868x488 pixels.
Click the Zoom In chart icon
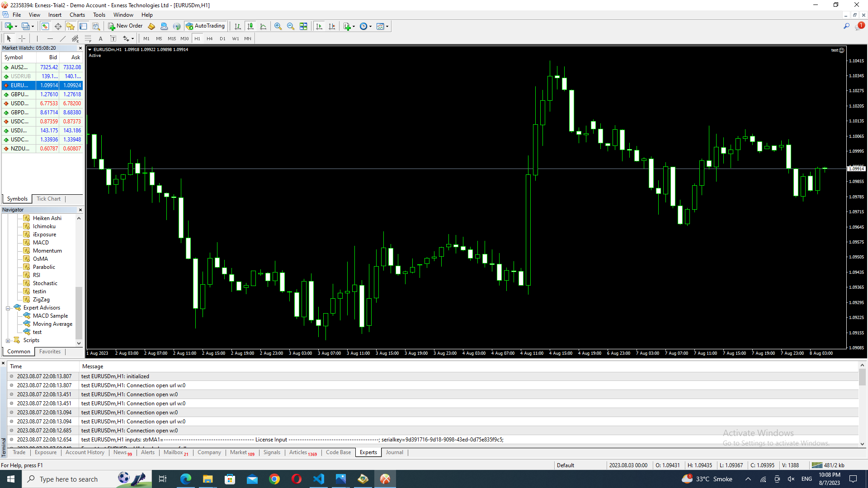[x=278, y=26]
